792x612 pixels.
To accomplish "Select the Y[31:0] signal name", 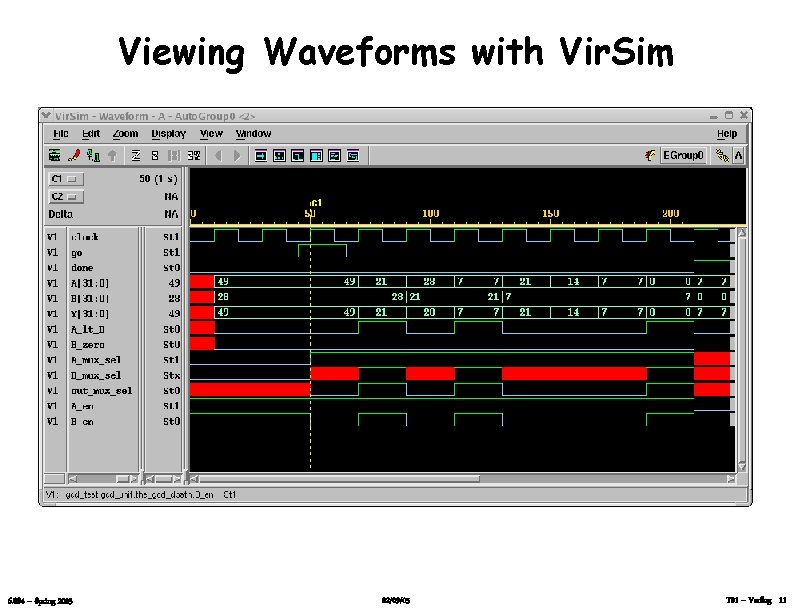I will tap(90, 314).
